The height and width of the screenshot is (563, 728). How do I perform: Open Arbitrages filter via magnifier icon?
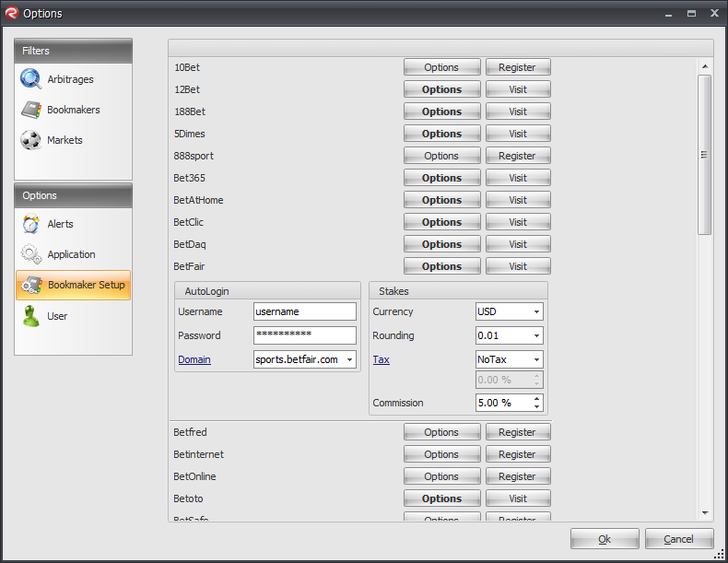click(30, 79)
